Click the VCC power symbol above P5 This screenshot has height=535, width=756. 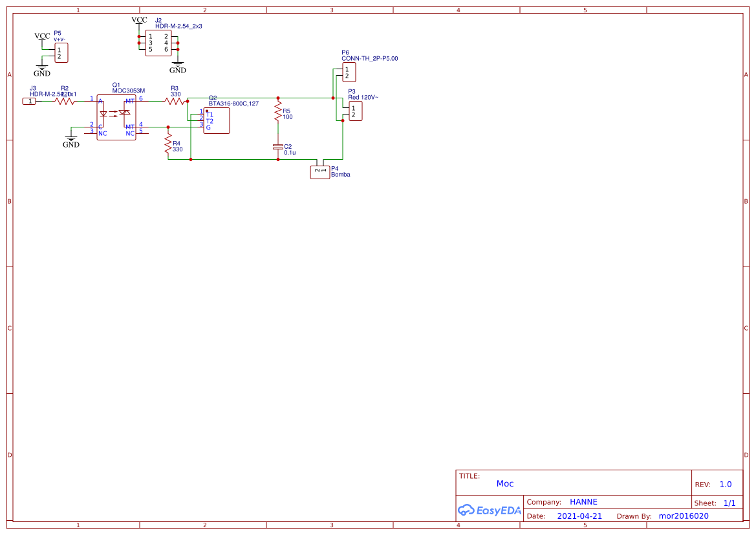[41, 38]
